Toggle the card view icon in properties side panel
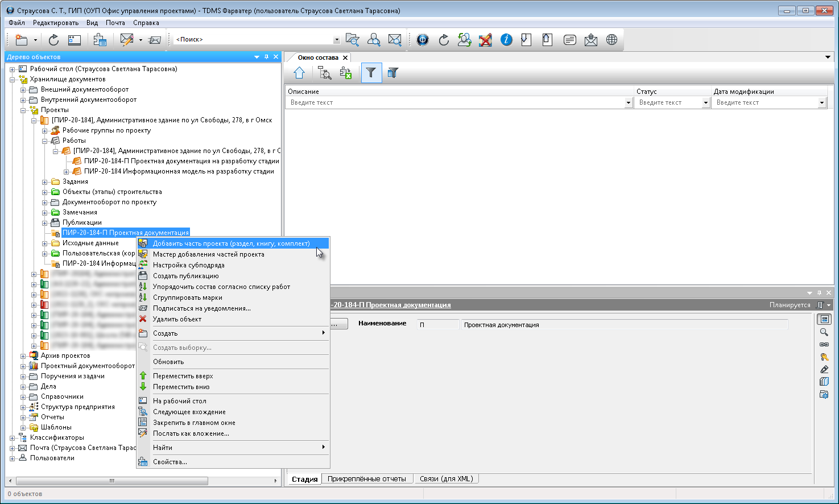The height and width of the screenshot is (504, 839). [x=824, y=320]
